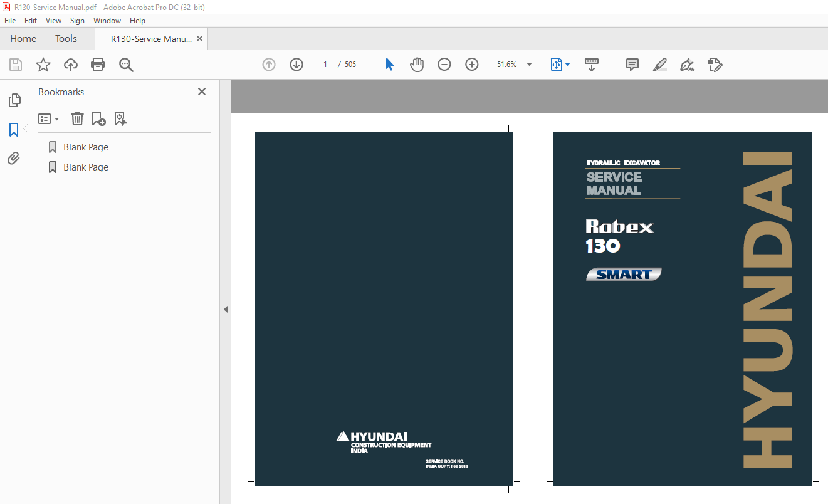This screenshot has height=504, width=828.
Task: Switch to the Home tab
Action: (23, 39)
